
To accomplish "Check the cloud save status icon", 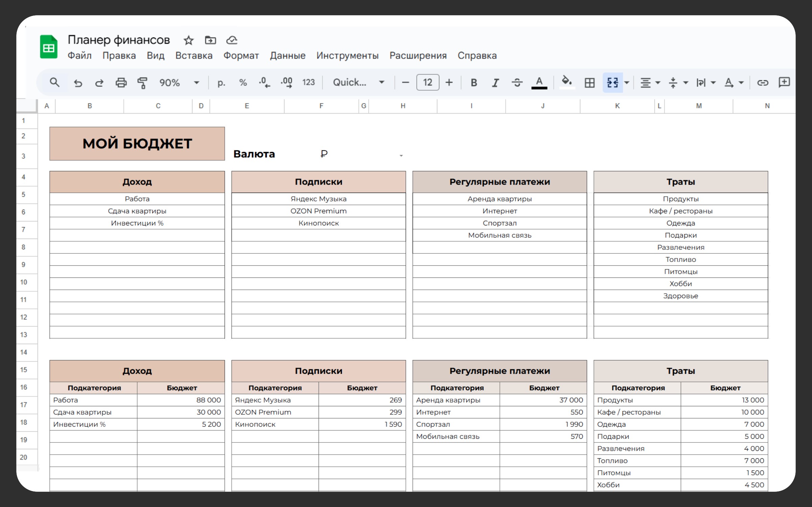I will coord(232,40).
